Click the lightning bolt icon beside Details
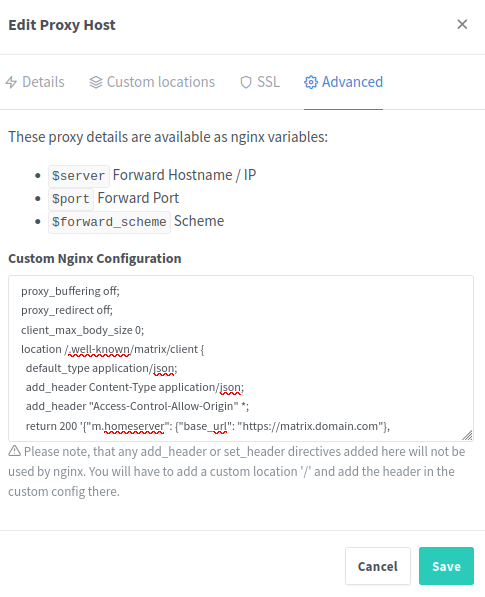The width and height of the screenshot is (485, 597). click(x=11, y=82)
